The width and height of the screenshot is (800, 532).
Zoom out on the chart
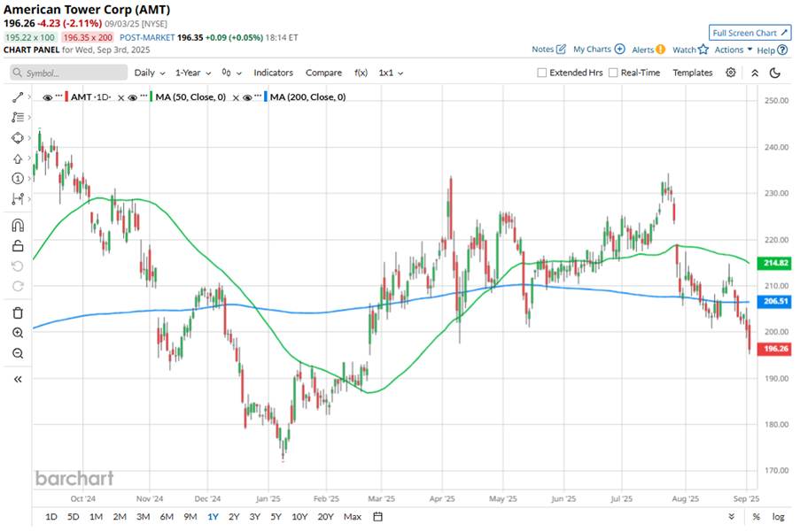pos(18,353)
